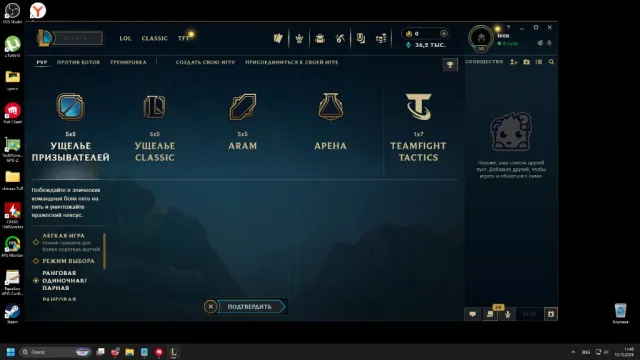
Task: Click the Blue Essence 36,2 тыс. balance
Action: pyautogui.click(x=426, y=45)
